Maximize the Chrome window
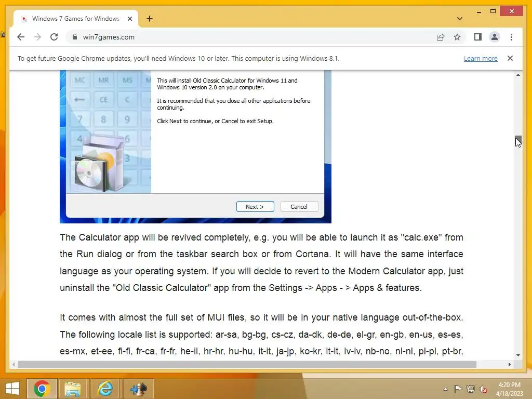The height and width of the screenshot is (399, 532). (493, 11)
